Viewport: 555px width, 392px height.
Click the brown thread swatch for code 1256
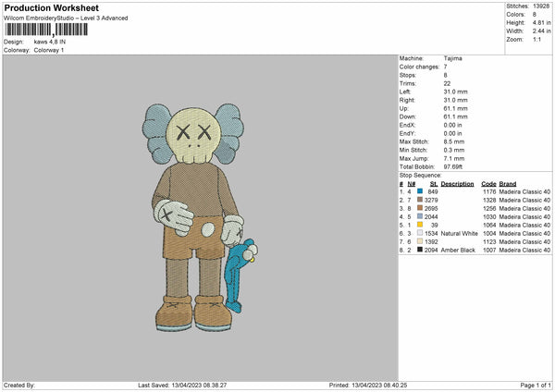coord(420,208)
